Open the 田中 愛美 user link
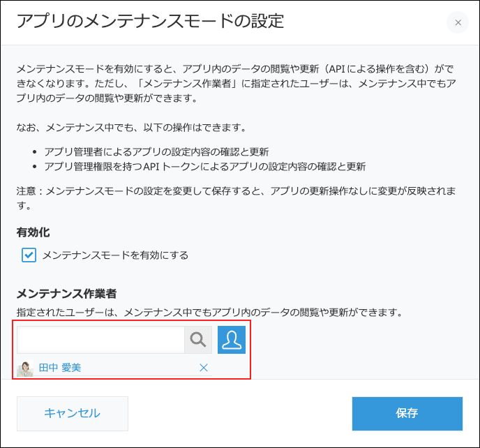Image resolution: width=480 pixels, height=448 pixels. coord(60,368)
